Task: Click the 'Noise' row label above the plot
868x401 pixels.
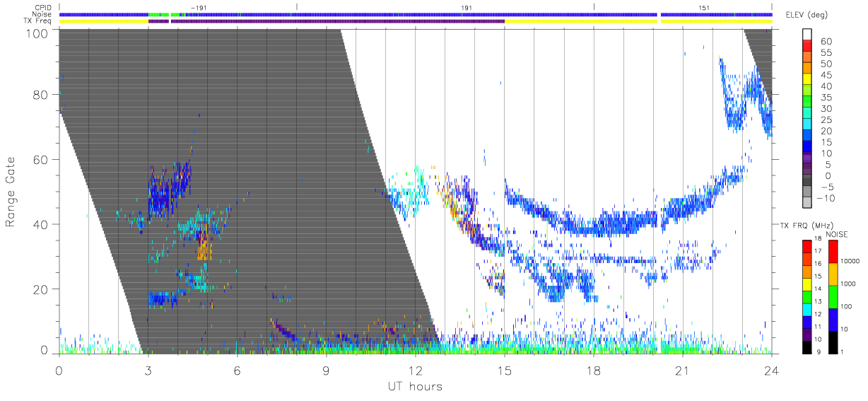Action: pyautogui.click(x=42, y=14)
